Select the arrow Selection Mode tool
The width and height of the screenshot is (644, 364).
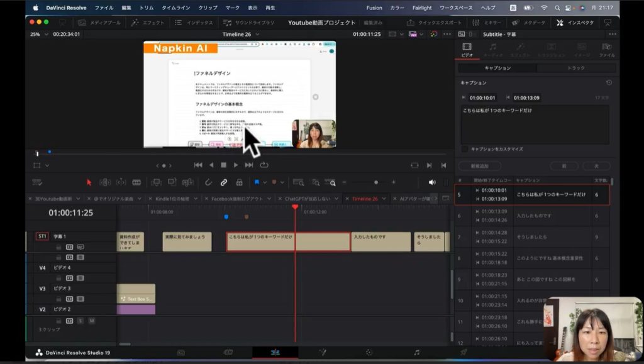pos(89,182)
